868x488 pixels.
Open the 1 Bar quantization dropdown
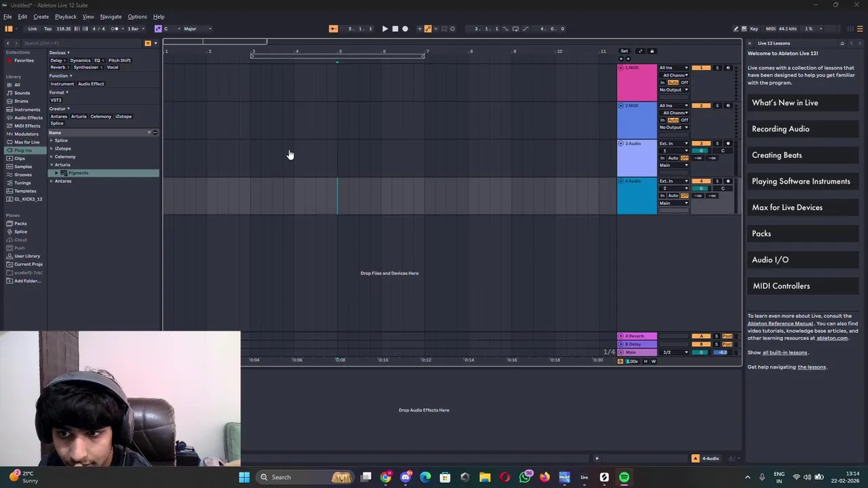135,28
